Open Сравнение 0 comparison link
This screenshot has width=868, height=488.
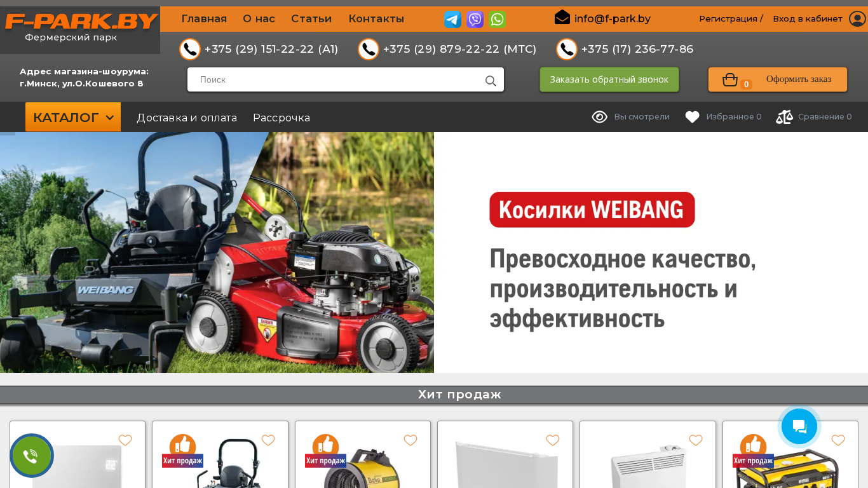coord(825,117)
